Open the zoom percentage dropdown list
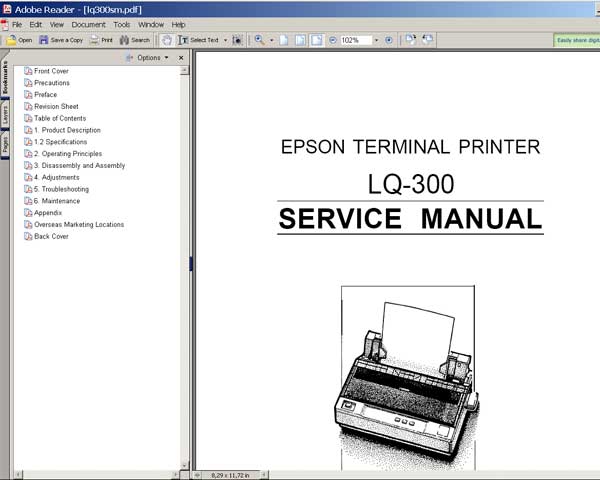The width and height of the screenshot is (600, 480). point(377,40)
